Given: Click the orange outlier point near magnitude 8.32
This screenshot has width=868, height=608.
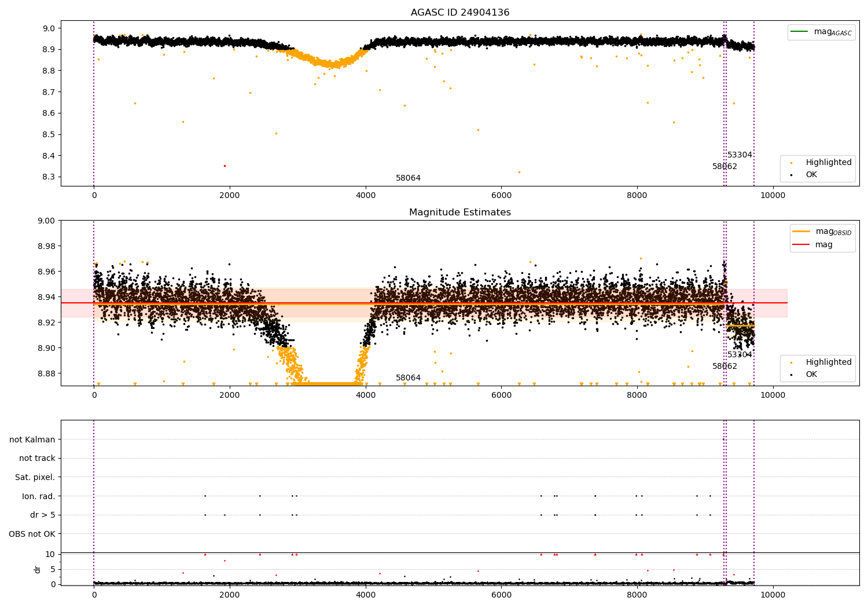Looking at the screenshot, I should [519, 172].
